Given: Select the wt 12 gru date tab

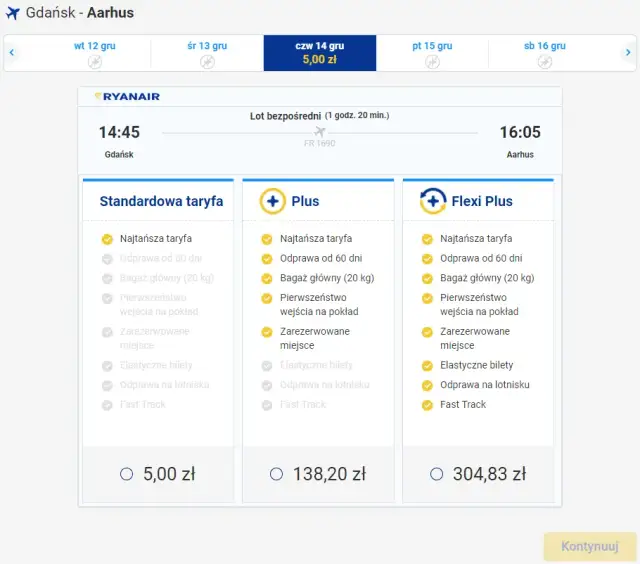Looking at the screenshot, I should click(x=95, y=53).
